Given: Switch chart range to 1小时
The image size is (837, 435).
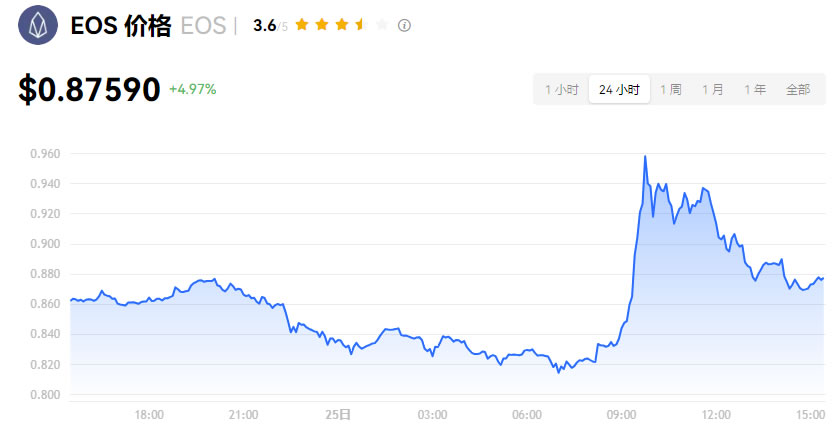Looking at the screenshot, I should (x=561, y=89).
